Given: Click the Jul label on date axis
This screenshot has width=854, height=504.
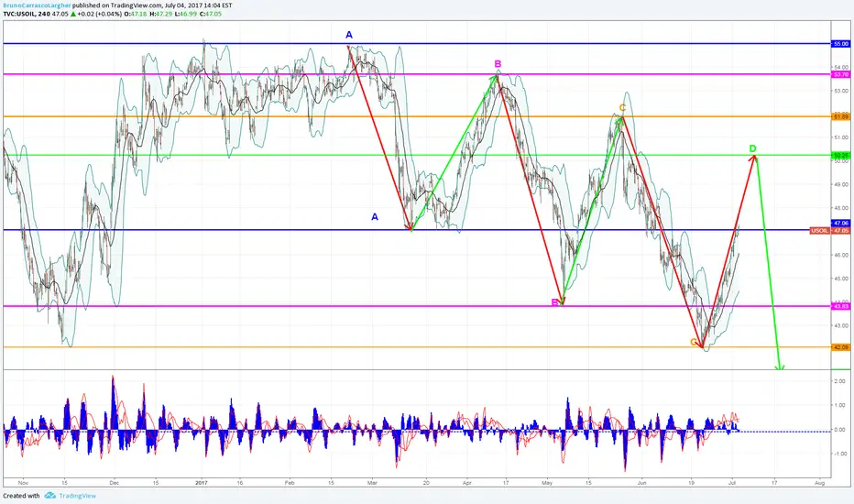Looking at the screenshot, I should click(x=732, y=483).
